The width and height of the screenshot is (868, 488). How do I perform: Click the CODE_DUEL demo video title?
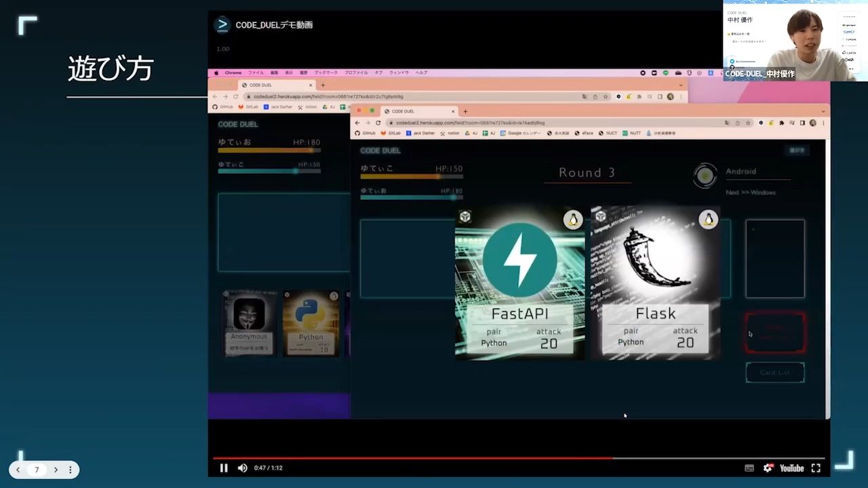coord(274,25)
